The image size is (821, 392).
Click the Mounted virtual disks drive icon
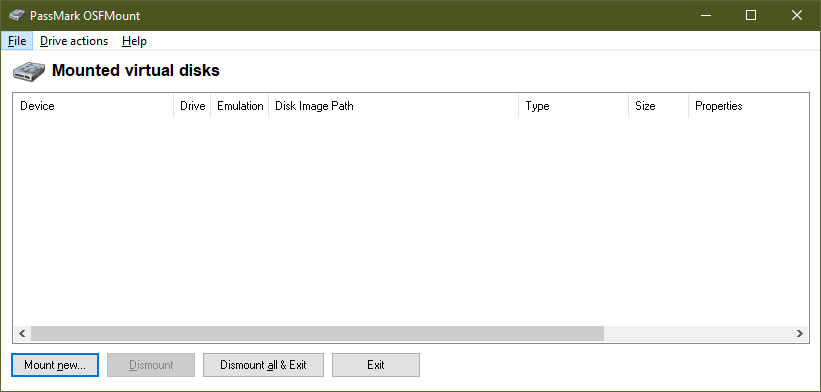point(29,71)
